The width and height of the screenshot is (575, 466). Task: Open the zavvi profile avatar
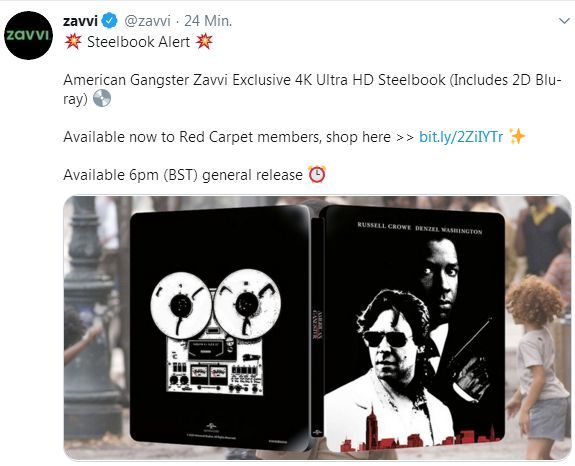tap(28, 35)
